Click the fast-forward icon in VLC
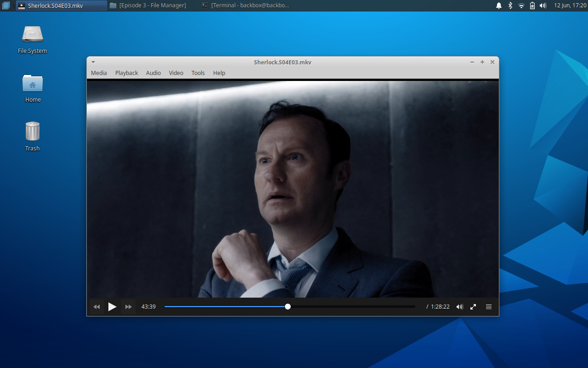The height and width of the screenshot is (368, 588). pyautogui.click(x=128, y=306)
